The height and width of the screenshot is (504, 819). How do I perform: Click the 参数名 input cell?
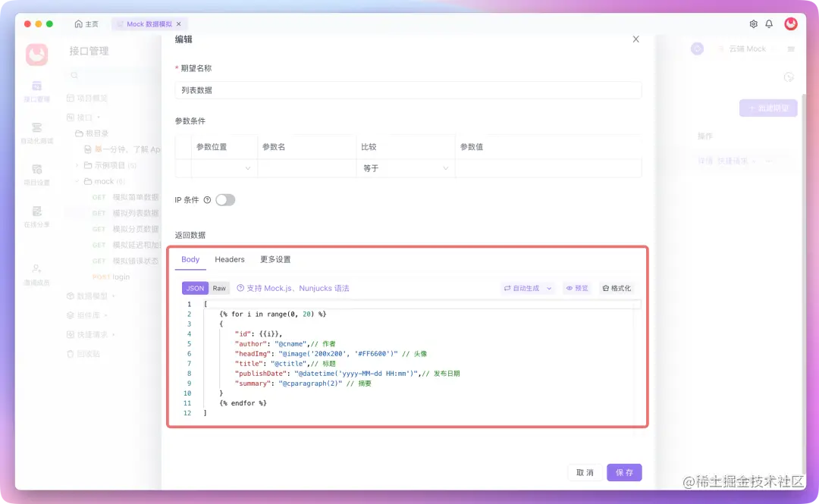[x=307, y=168]
